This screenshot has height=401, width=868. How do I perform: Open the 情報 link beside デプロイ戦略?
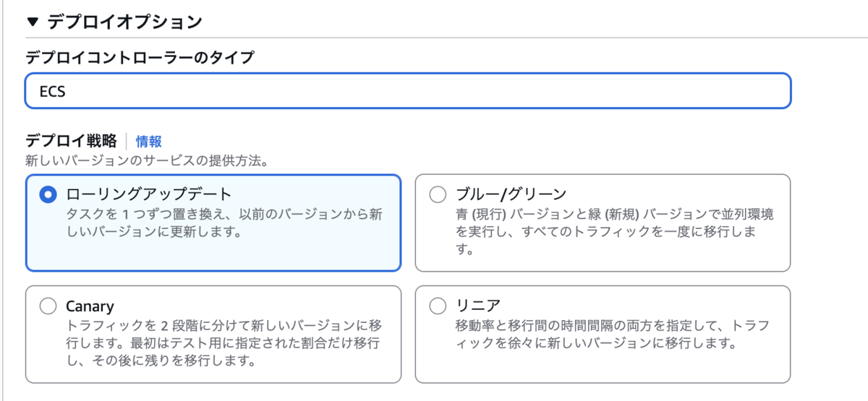pyautogui.click(x=149, y=142)
